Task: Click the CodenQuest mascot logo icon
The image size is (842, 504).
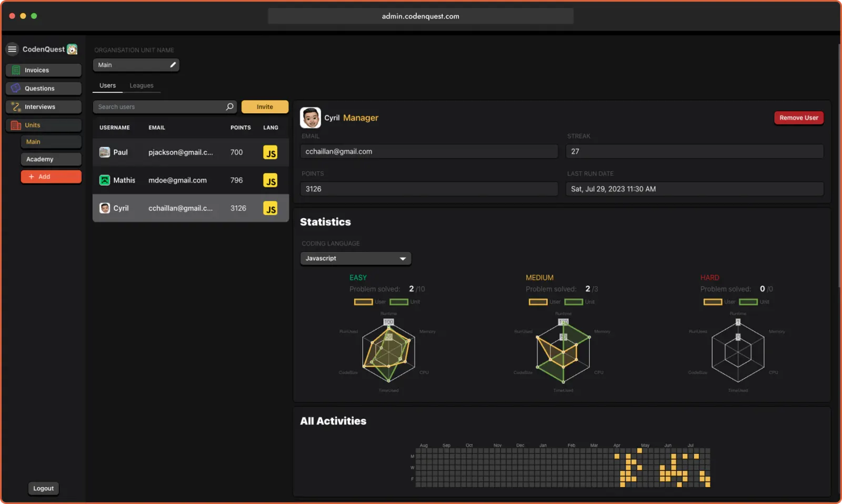Action: point(72,49)
